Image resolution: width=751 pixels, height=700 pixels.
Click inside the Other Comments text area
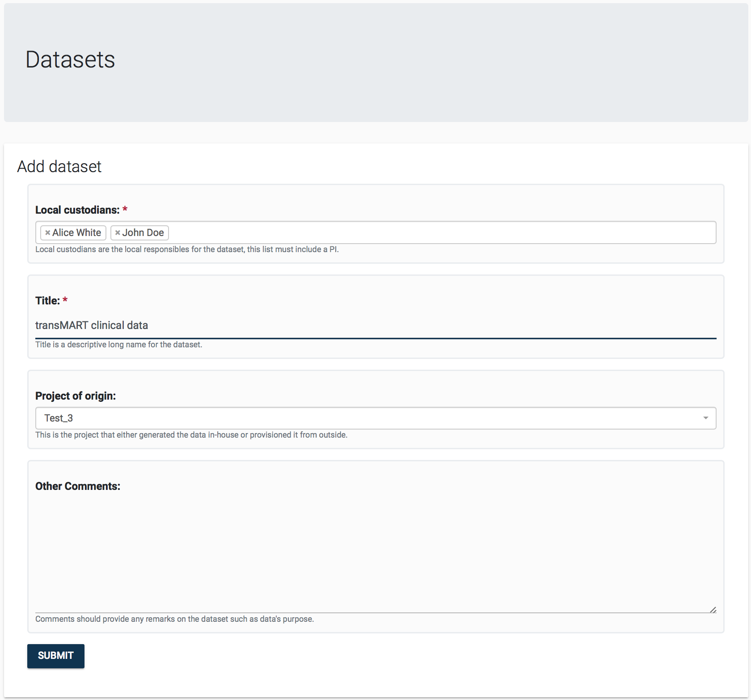coord(375,554)
